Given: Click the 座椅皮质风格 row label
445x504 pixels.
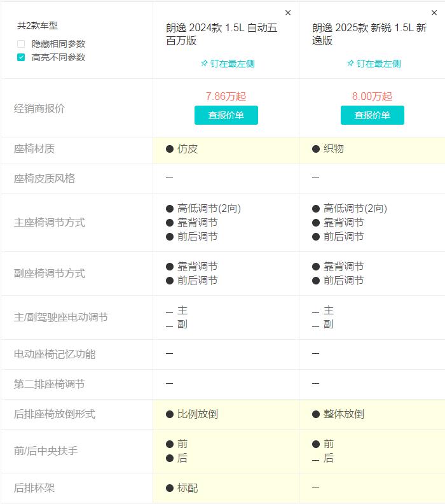Looking at the screenshot, I should coord(44,178).
